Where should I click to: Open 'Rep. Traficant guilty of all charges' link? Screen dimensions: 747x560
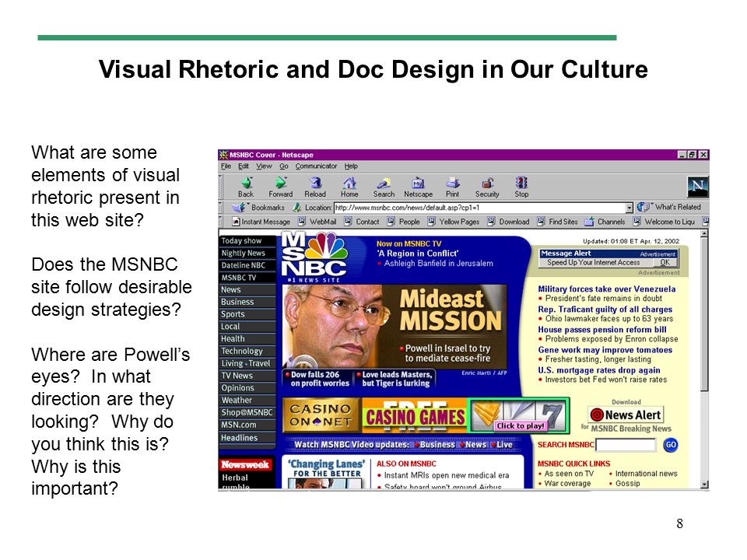coord(605,310)
